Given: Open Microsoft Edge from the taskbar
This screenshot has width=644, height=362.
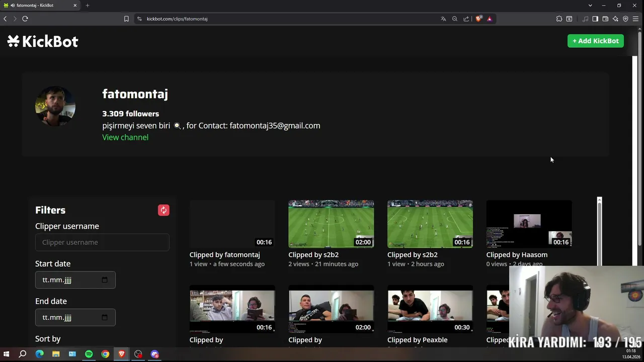Looking at the screenshot, I should coord(39,354).
